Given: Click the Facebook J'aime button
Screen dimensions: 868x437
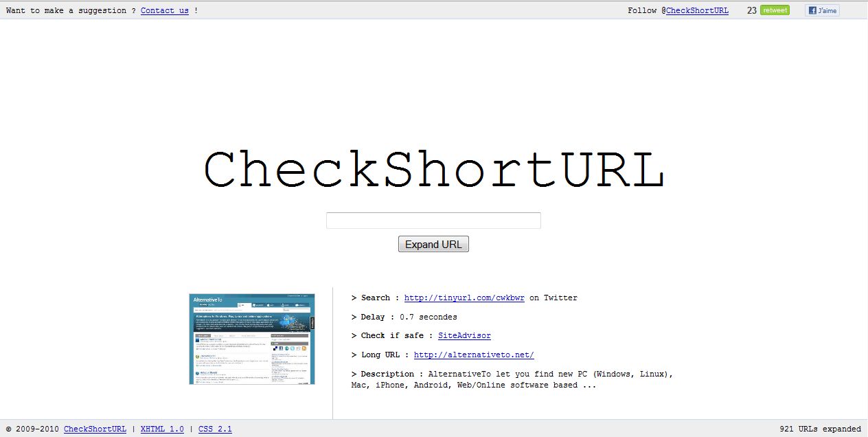Looking at the screenshot, I should 821,10.
